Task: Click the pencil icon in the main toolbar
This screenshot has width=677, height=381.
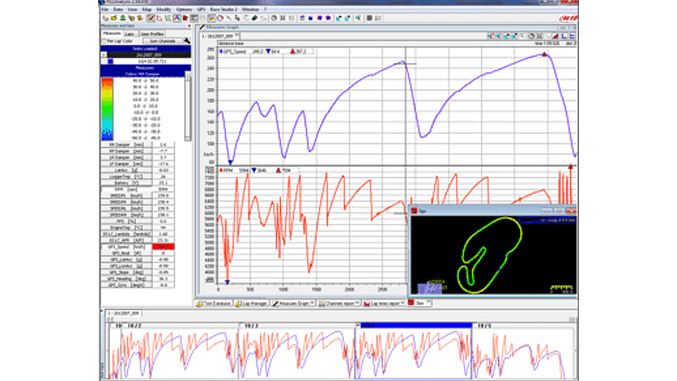Action: coord(151,18)
